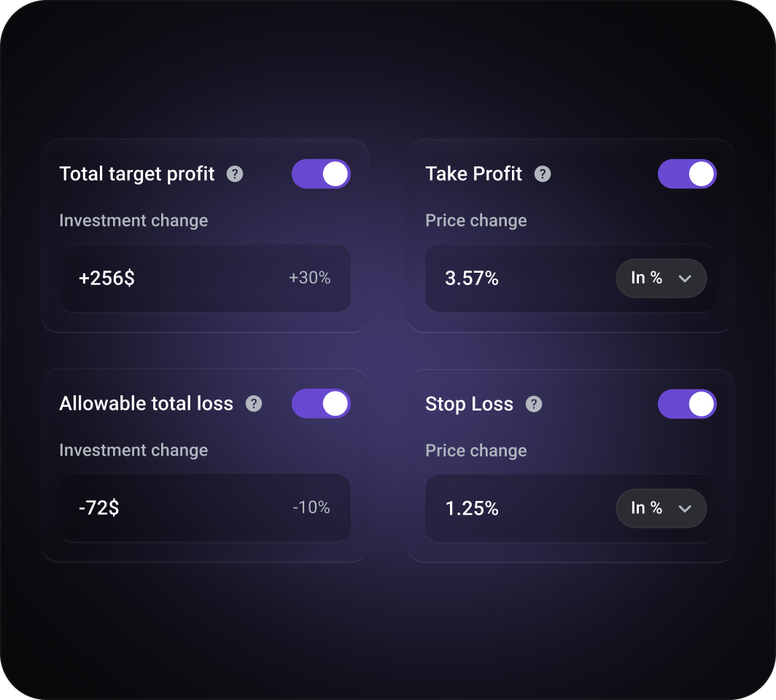This screenshot has width=776, height=700.
Task: Show help for Stop Loss
Action: click(x=534, y=404)
